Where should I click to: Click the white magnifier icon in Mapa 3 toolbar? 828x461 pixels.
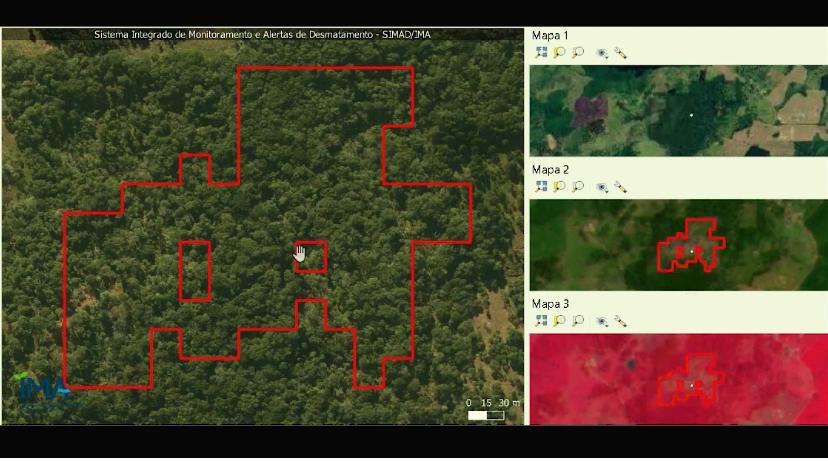pyautogui.click(x=578, y=321)
